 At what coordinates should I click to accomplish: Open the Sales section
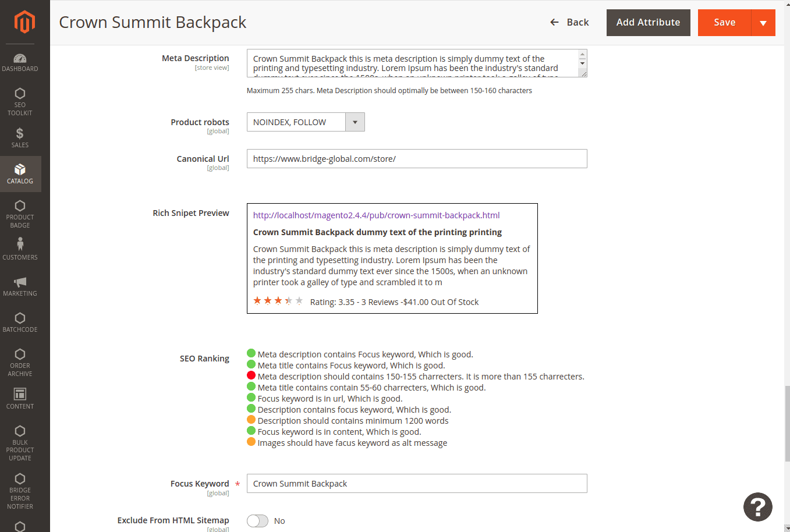point(20,138)
